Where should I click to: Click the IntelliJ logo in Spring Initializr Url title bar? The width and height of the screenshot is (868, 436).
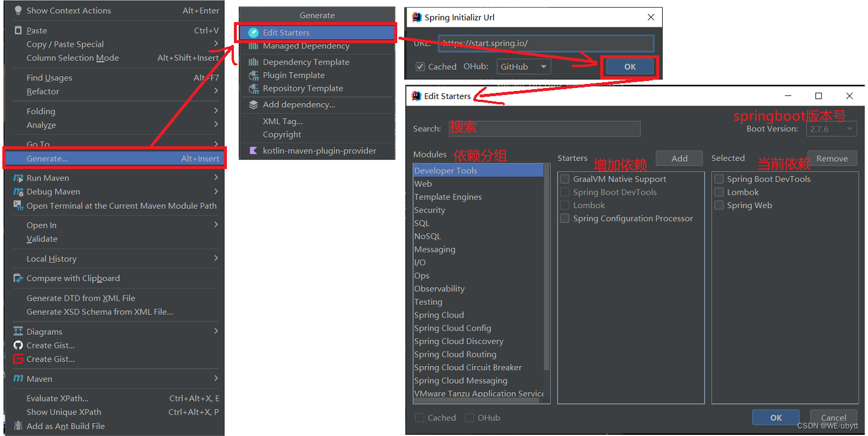(x=416, y=17)
